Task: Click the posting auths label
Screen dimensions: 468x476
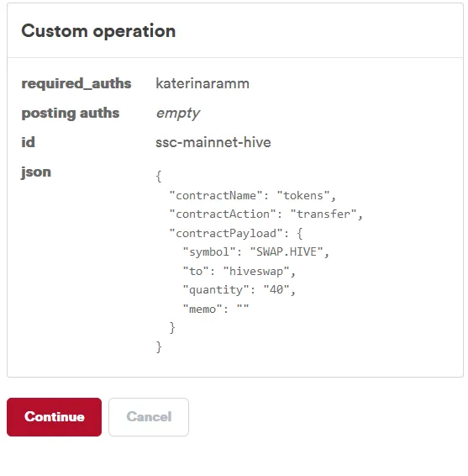Action: coord(71,114)
